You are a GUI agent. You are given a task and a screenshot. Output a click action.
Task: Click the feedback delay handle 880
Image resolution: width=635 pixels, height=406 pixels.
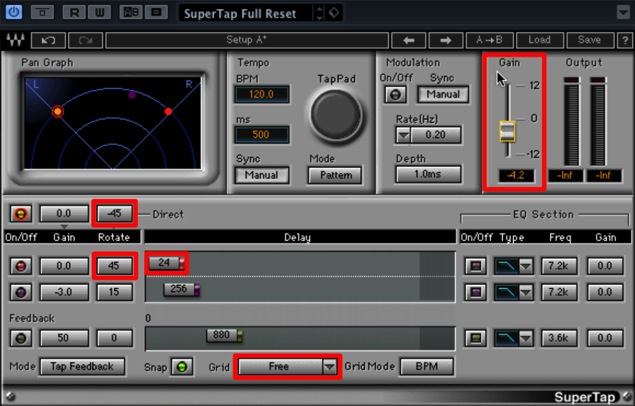[x=224, y=336]
